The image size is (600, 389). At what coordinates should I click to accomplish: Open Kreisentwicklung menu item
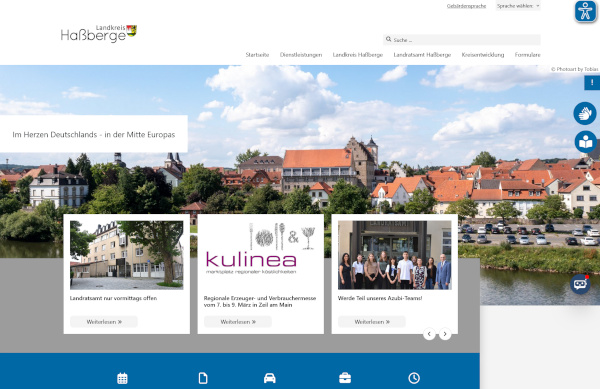(483, 55)
